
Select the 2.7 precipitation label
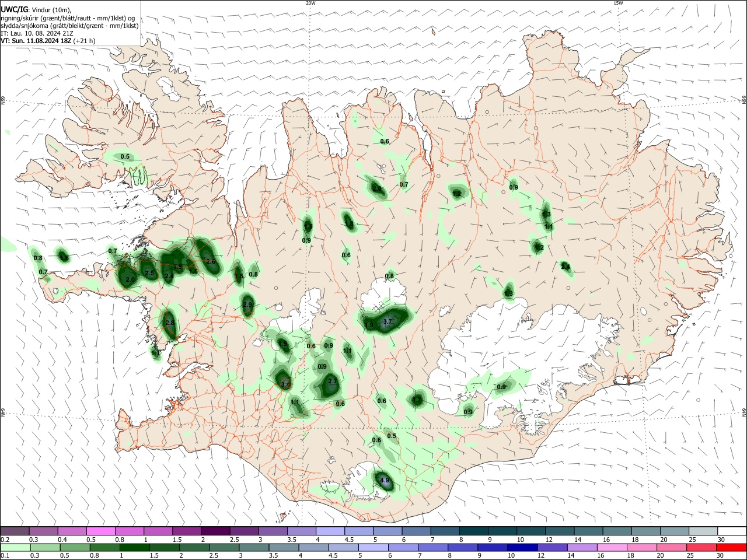[333, 381]
